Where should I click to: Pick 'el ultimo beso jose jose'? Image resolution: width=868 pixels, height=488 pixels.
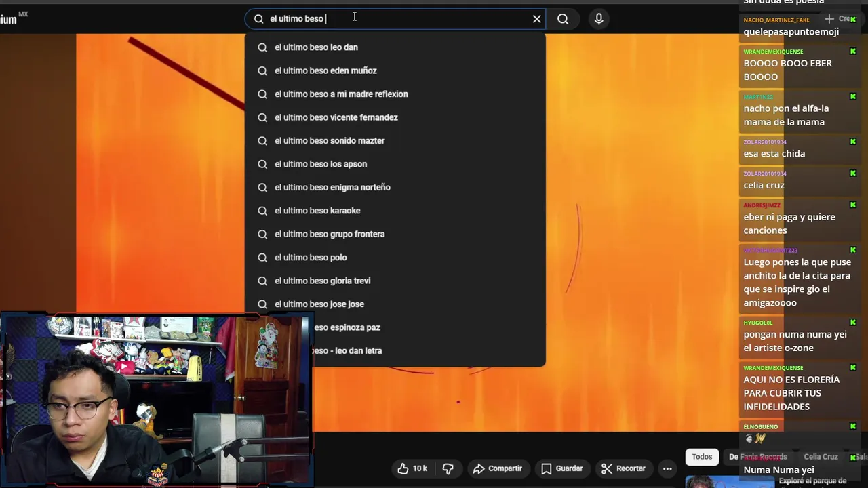395,304
